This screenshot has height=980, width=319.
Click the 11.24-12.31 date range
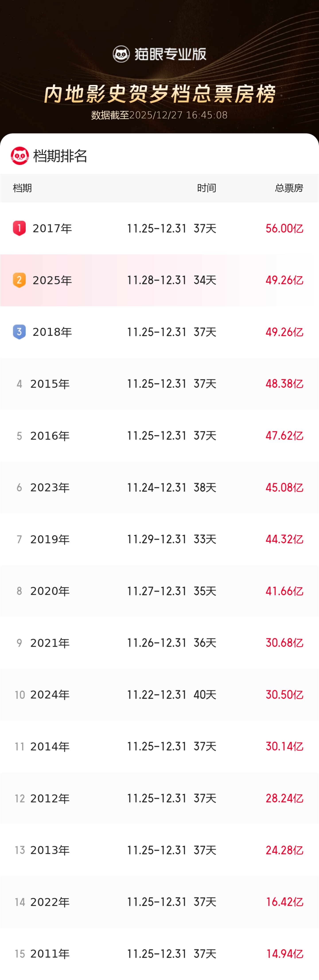pyautogui.click(x=156, y=487)
